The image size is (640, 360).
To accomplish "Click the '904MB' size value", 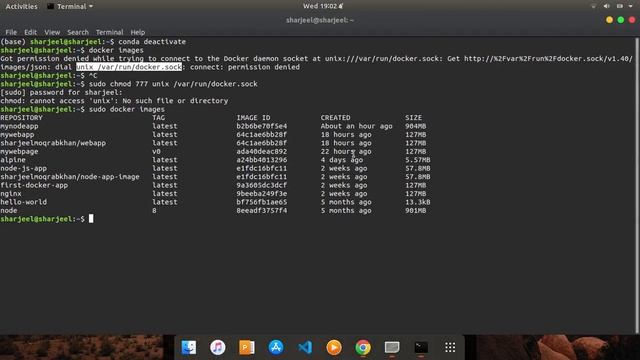I will pyautogui.click(x=416, y=126).
